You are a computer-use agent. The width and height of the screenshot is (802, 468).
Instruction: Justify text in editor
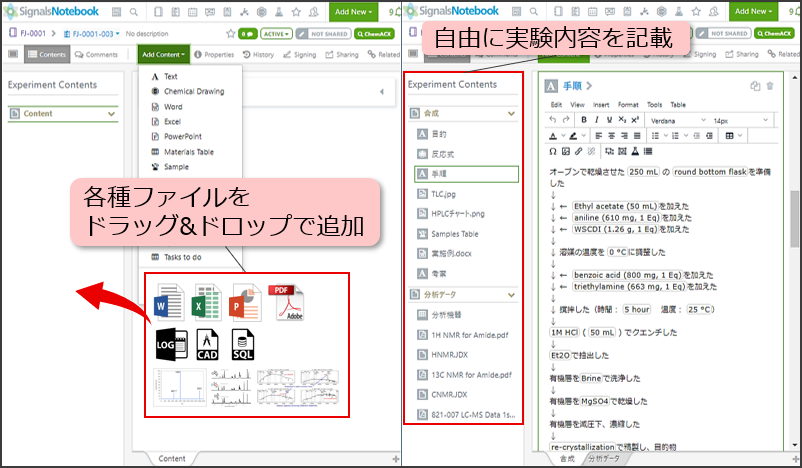click(637, 136)
